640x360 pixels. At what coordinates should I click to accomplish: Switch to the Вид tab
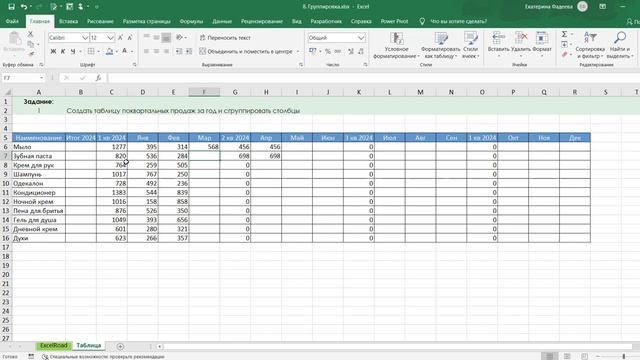tap(297, 21)
